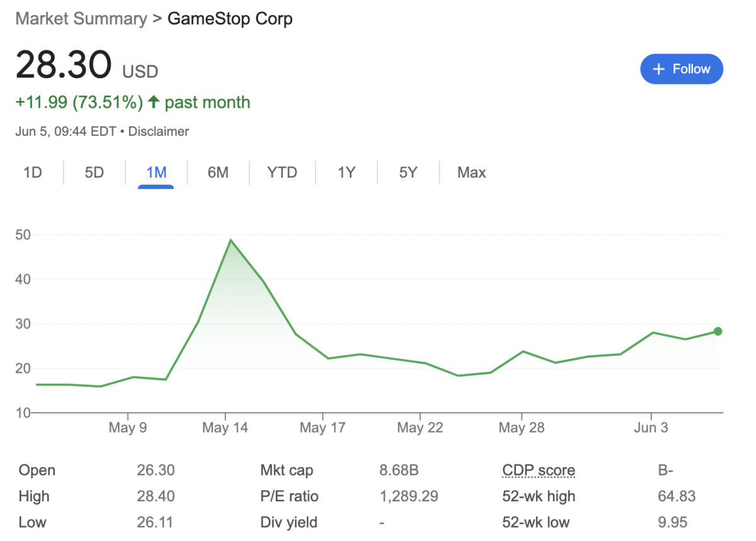Click the Jun 3 date label on the chart axis
756x541 pixels.
coord(651,428)
